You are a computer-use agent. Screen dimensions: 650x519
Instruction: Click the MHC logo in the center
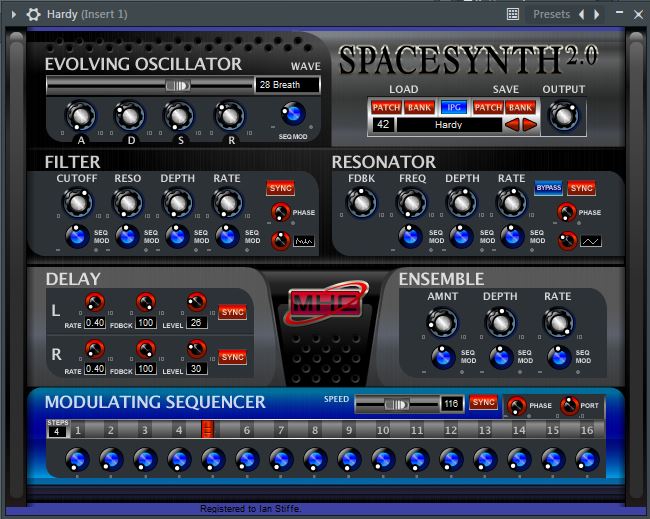point(326,303)
